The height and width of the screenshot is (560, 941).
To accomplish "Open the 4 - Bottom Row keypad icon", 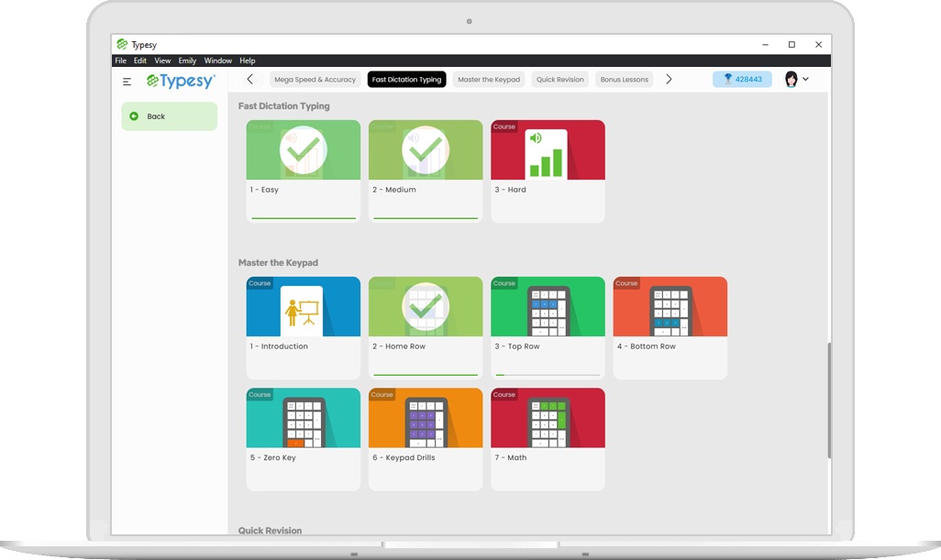I will point(671,312).
